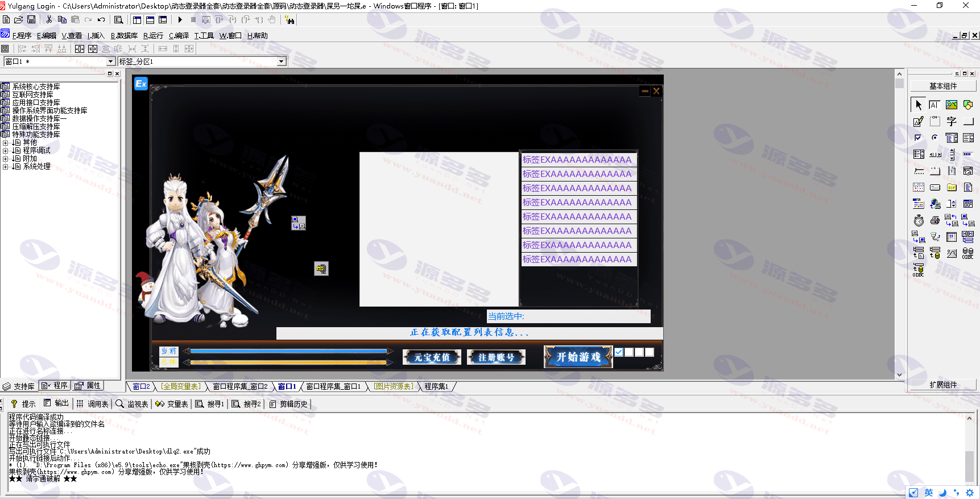
Task: Switch to [全局变量表] tab
Action: pos(181,386)
